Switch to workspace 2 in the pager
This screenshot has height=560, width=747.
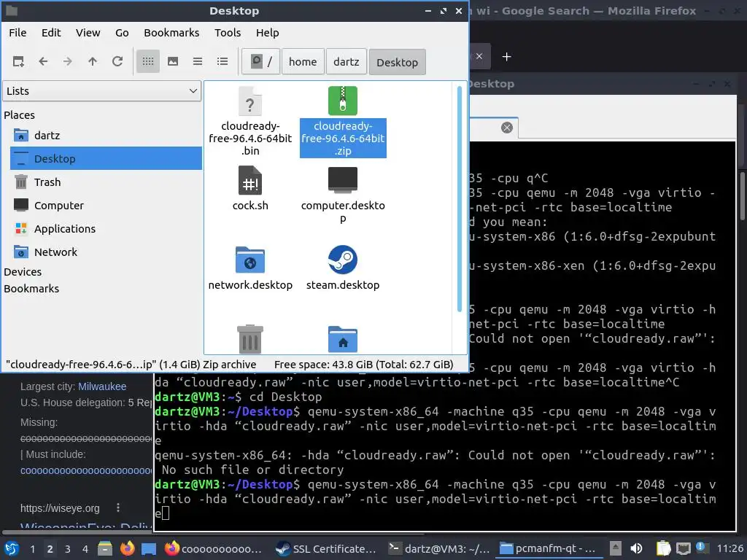click(50, 549)
